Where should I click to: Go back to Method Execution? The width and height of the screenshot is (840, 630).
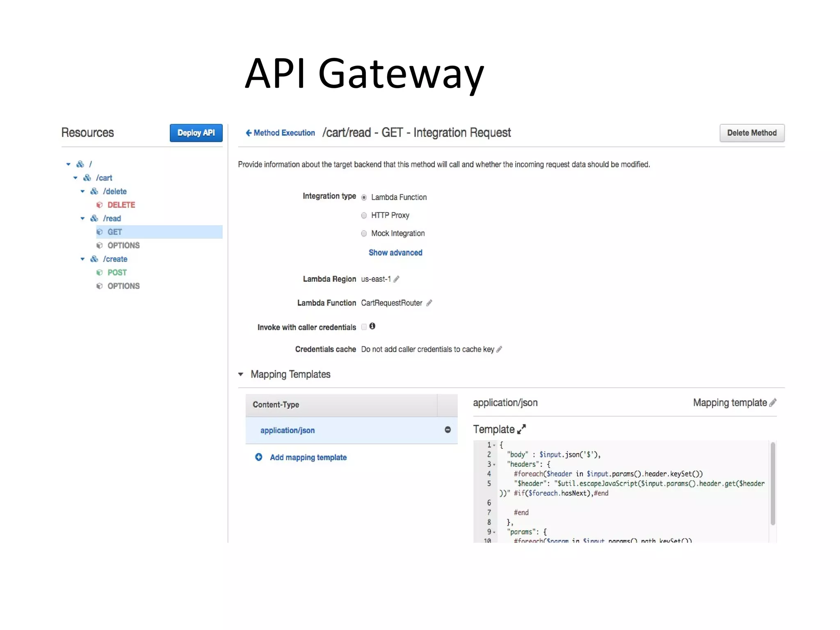(x=280, y=132)
